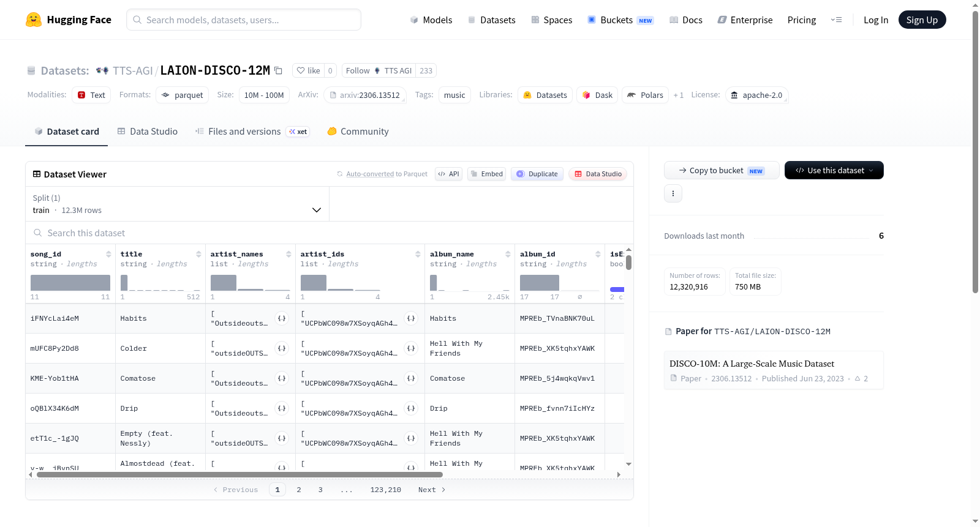Open the DISCO-10M paper card
The image size is (980, 527).
(774, 370)
